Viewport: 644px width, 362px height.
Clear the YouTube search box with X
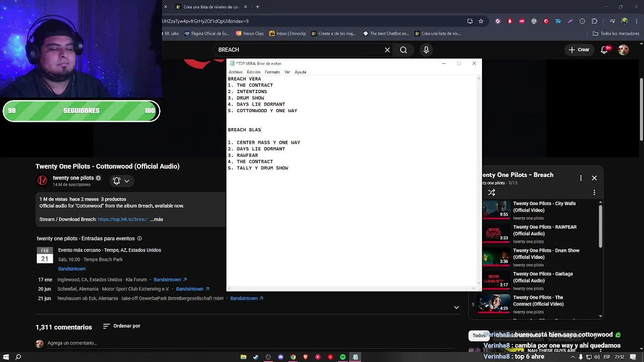pos(387,50)
